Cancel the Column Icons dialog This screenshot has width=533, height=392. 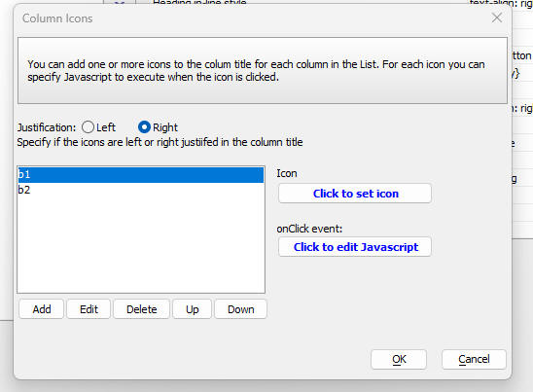click(x=474, y=359)
